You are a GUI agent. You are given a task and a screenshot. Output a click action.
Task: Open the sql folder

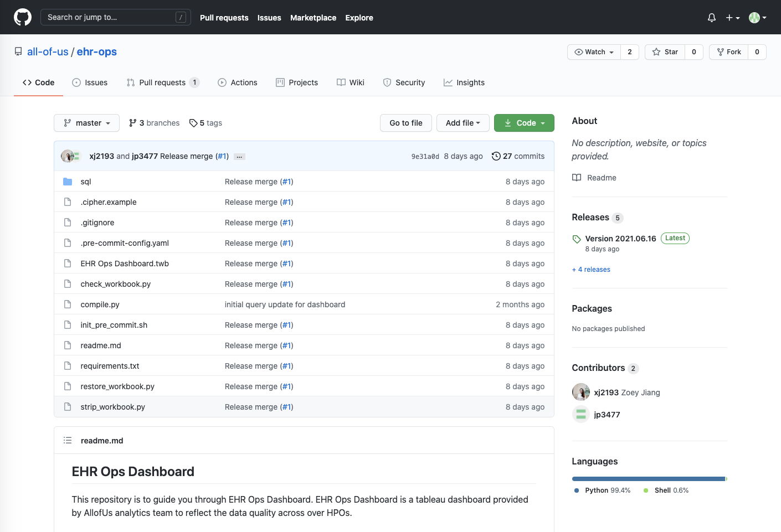pyautogui.click(x=86, y=182)
